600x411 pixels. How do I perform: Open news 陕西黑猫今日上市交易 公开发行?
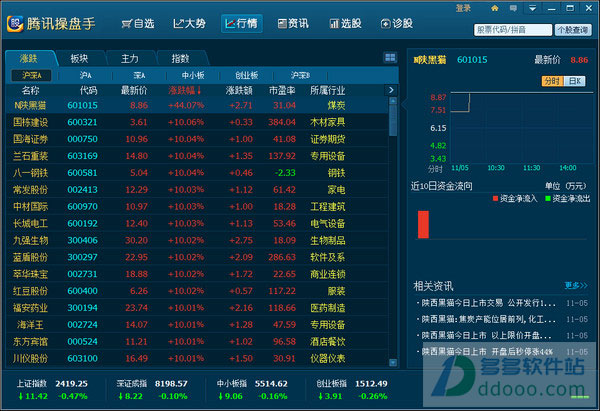488,303
